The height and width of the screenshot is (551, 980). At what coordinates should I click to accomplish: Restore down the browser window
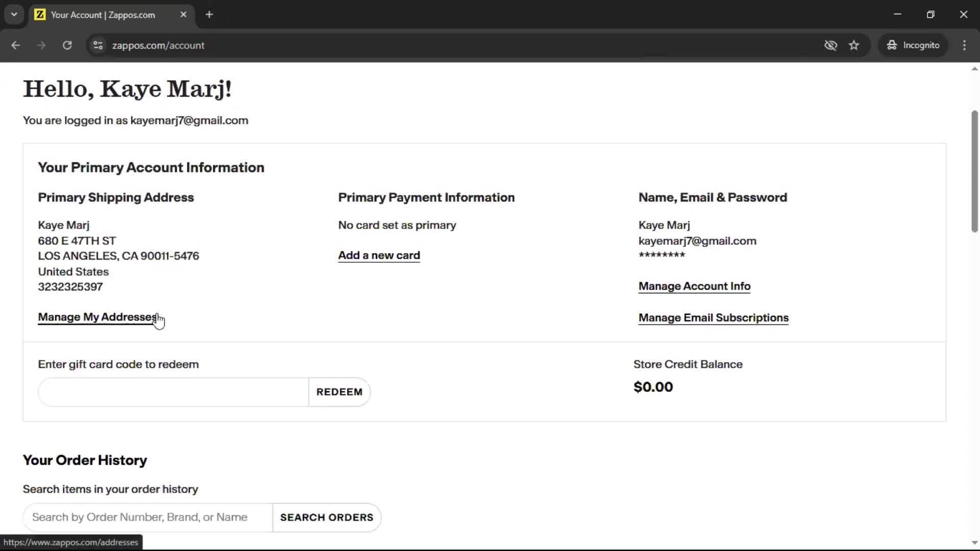coord(930,14)
